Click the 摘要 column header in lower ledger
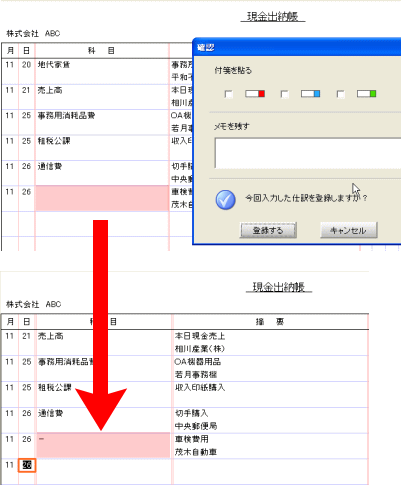 [270, 322]
